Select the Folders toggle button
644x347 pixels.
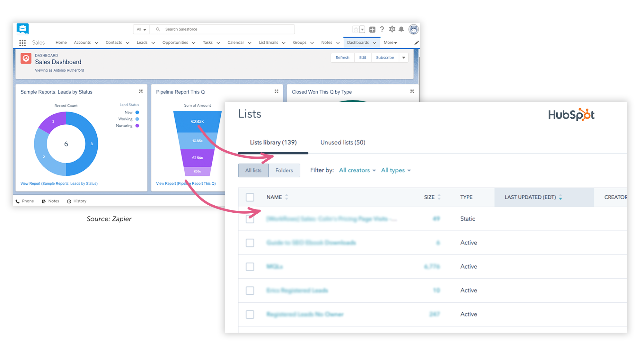(x=284, y=170)
